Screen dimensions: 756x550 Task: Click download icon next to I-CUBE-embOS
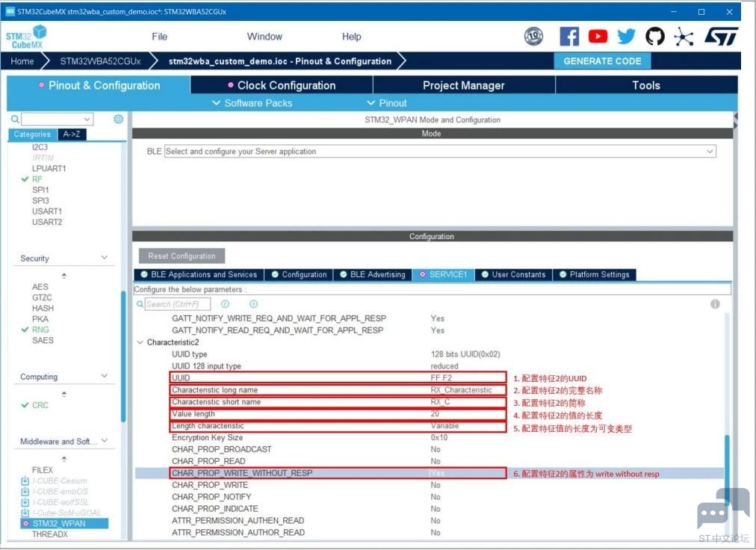(25, 492)
